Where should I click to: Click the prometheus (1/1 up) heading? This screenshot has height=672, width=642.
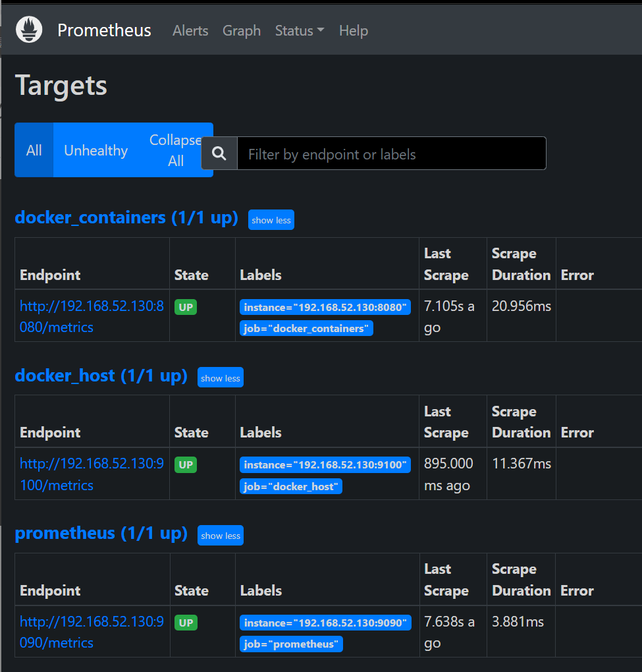click(101, 534)
